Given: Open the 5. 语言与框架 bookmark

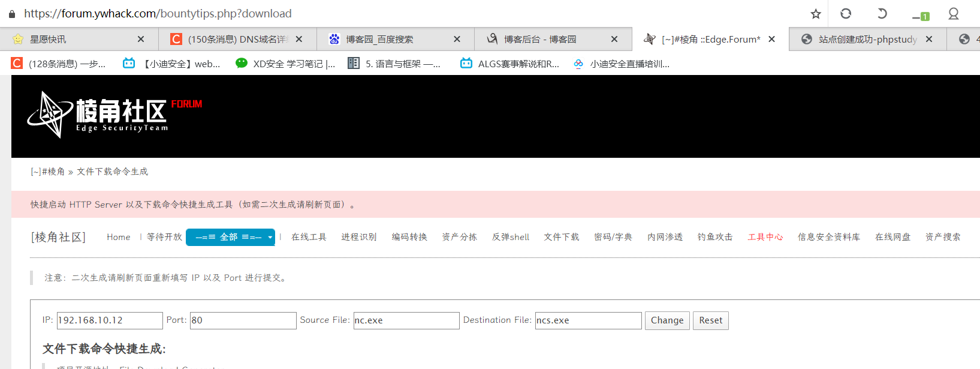Looking at the screenshot, I should click(x=394, y=64).
